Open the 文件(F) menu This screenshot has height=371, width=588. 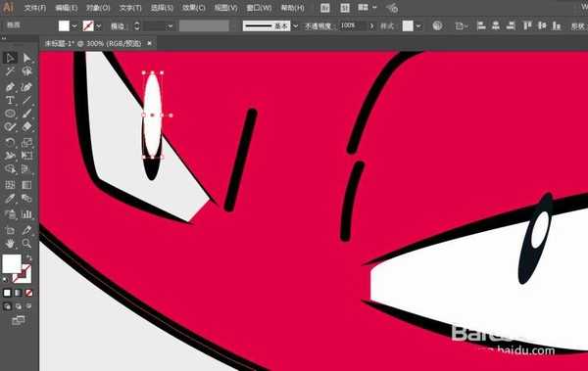click(35, 8)
